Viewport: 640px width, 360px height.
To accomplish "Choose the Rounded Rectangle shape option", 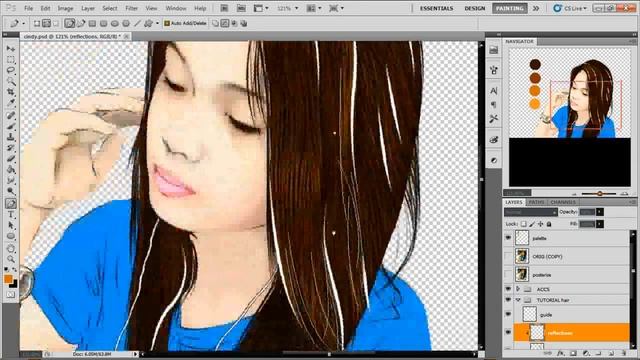I will 103,23.
